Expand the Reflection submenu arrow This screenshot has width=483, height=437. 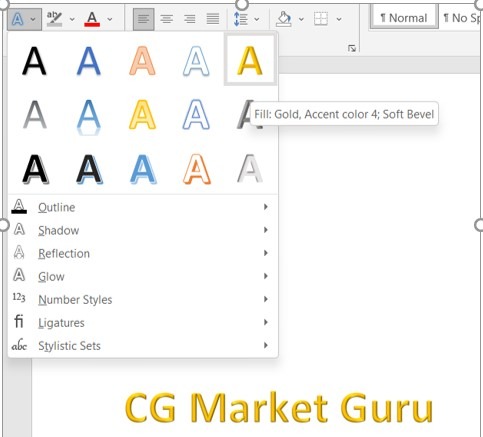pyautogui.click(x=266, y=253)
